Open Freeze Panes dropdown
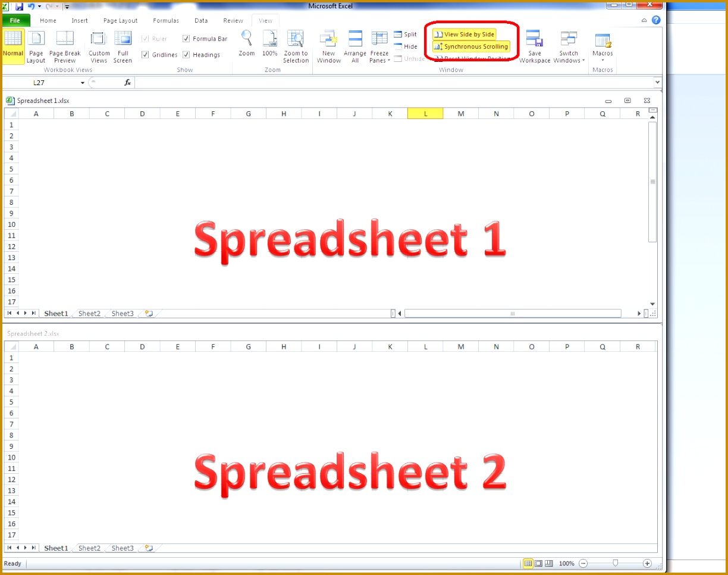728x575 pixels. click(x=379, y=48)
